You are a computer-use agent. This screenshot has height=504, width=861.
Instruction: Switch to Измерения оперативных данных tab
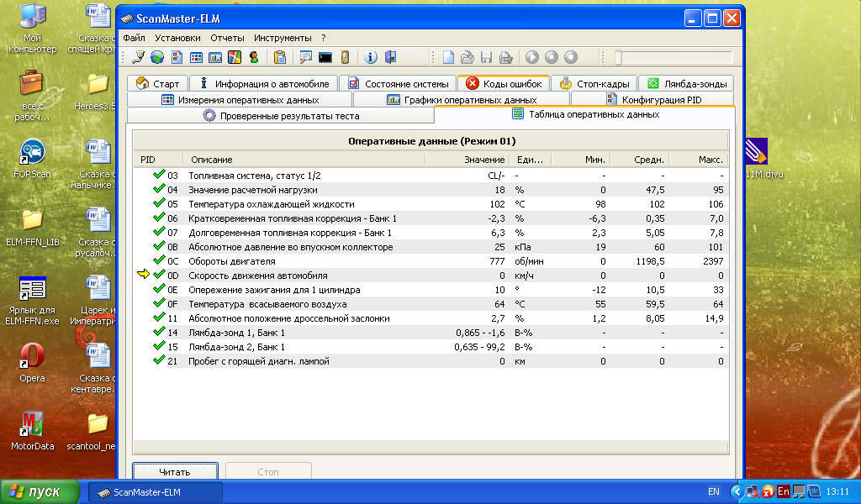click(x=240, y=100)
